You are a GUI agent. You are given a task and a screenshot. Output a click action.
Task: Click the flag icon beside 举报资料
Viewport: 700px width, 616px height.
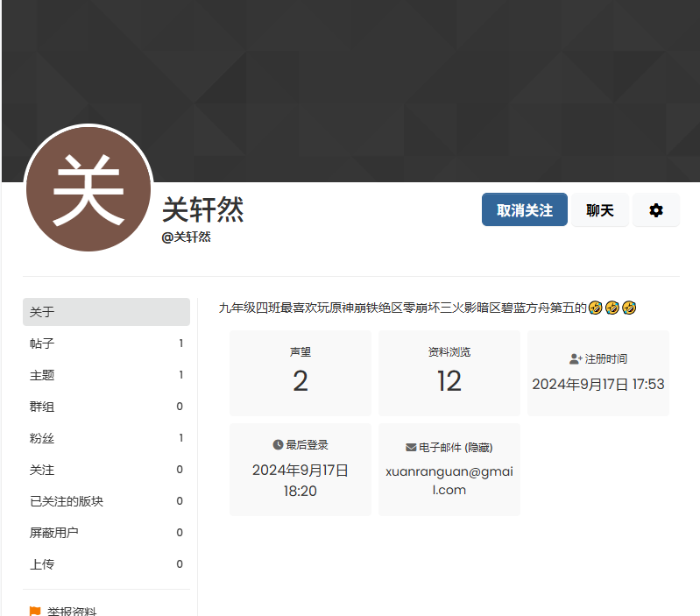pyautogui.click(x=35, y=611)
